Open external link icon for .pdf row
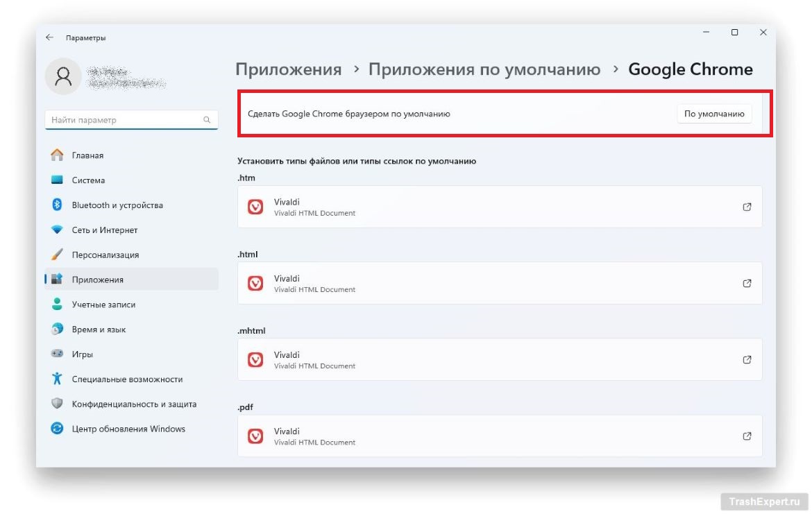The width and height of the screenshot is (812, 514). pyautogui.click(x=747, y=436)
